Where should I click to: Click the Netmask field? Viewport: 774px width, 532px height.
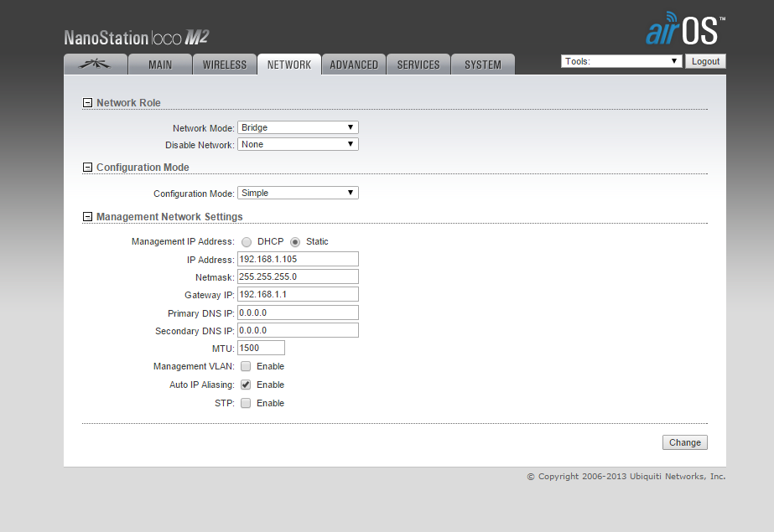click(x=299, y=276)
